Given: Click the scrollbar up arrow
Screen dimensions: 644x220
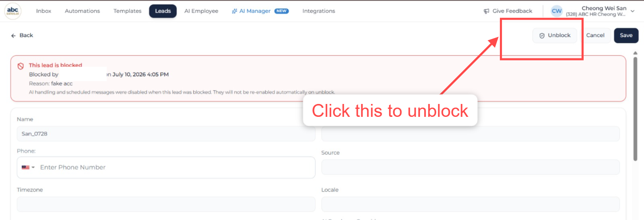Looking at the screenshot, I should click(635, 53).
